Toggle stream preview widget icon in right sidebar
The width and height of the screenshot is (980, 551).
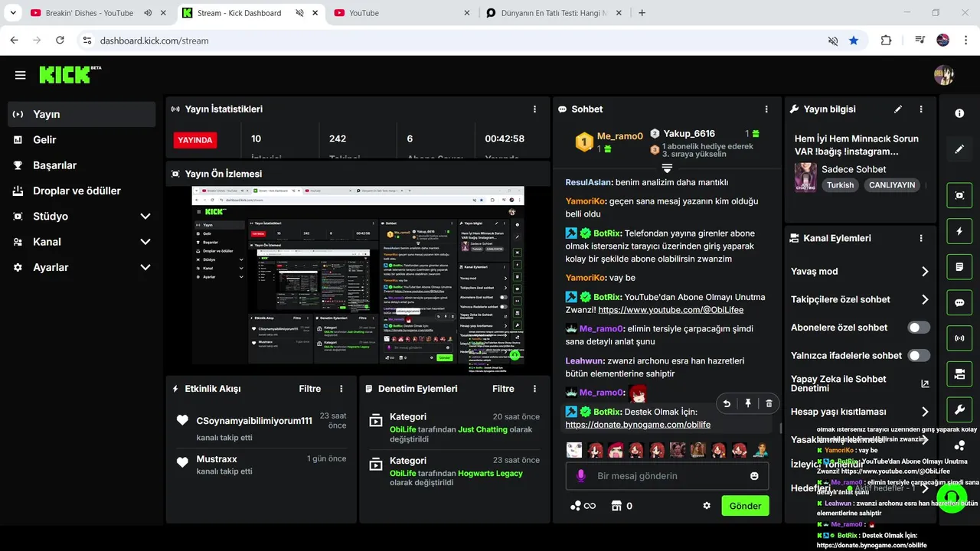tap(959, 195)
